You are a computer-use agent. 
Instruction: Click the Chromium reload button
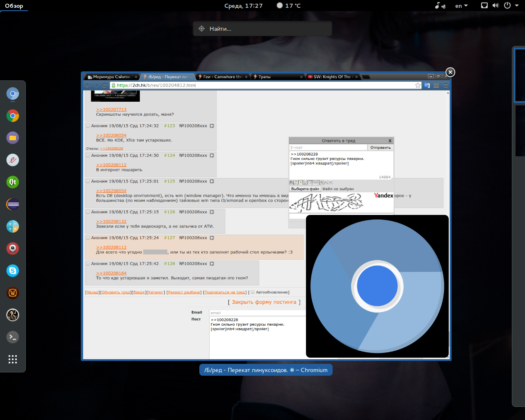pyautogui.click(x=105, y=85)
